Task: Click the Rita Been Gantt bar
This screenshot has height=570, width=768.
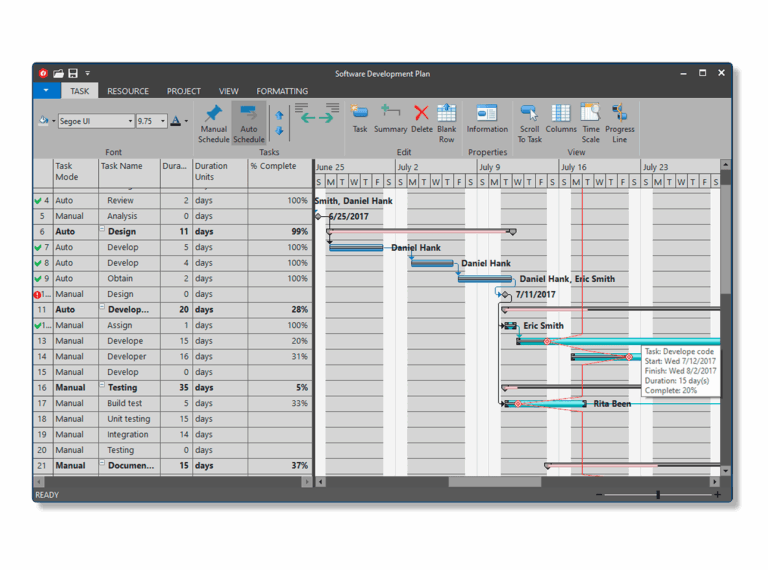Action: 546,404
